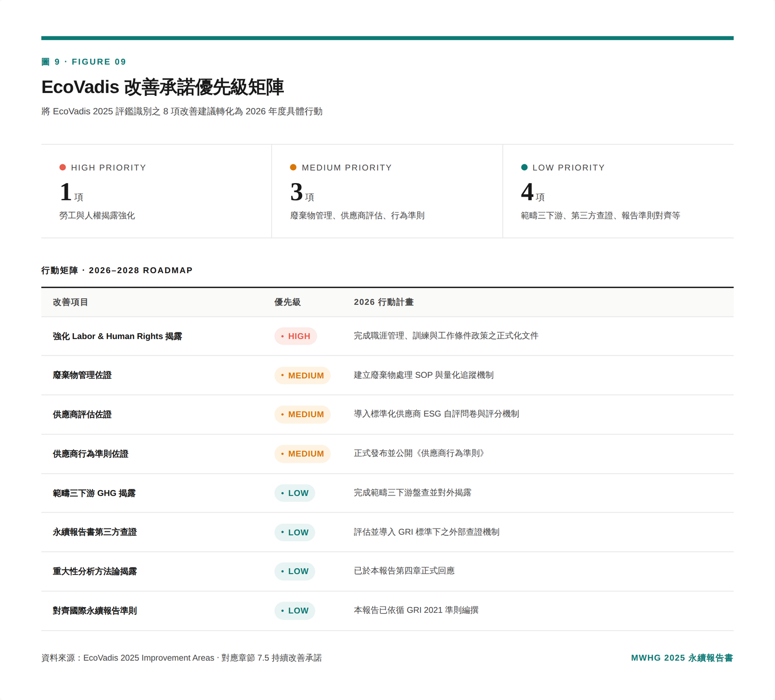
Task: Click the 資料來源 EcoVadis 2025 Improvement Areas footer
Action: [x=181, y=658]
